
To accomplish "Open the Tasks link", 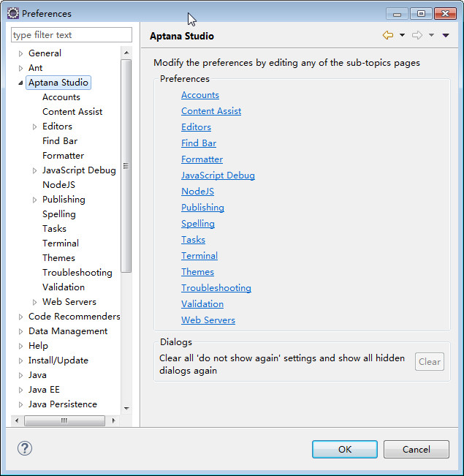I will [x=194, y=240].
